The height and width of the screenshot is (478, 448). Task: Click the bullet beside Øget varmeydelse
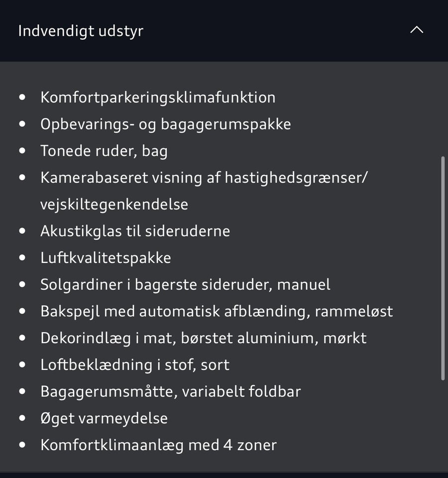pyautogui.click(x=22, y=418)
